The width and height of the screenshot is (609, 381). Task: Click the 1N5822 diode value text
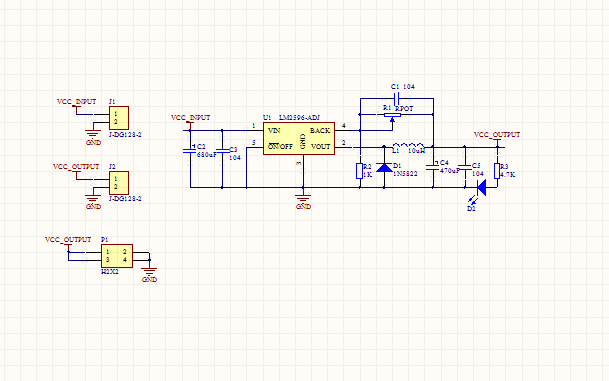(x=405, y=174)
